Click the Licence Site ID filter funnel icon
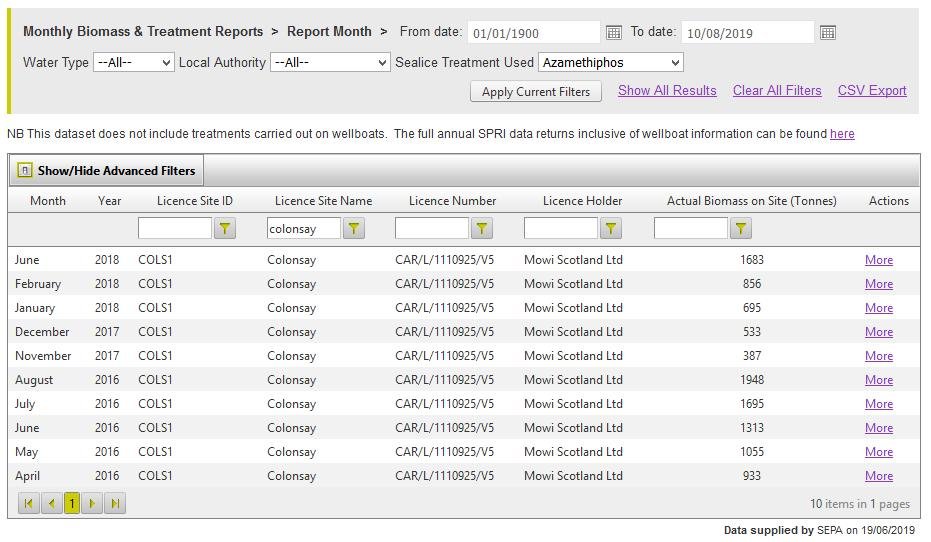Image resolution: width=931 pixels, height=542 pixels. [x=225, y=229]
